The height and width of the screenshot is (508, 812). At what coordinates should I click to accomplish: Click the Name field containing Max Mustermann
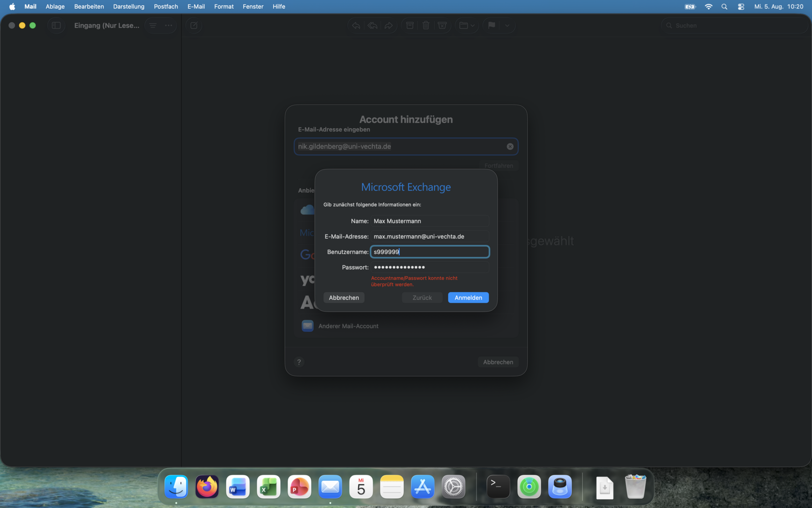[430, 221]
